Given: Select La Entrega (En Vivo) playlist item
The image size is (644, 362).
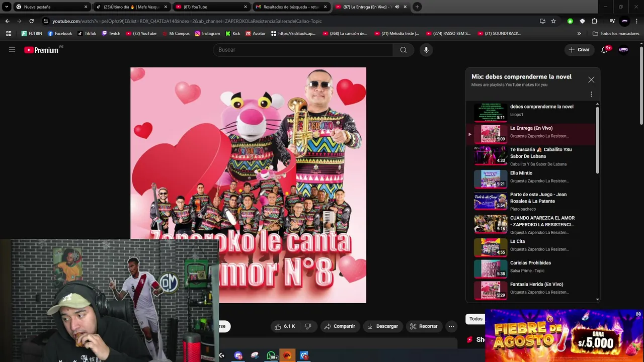Looking at the screenshot, I should (x=532, y=134).
